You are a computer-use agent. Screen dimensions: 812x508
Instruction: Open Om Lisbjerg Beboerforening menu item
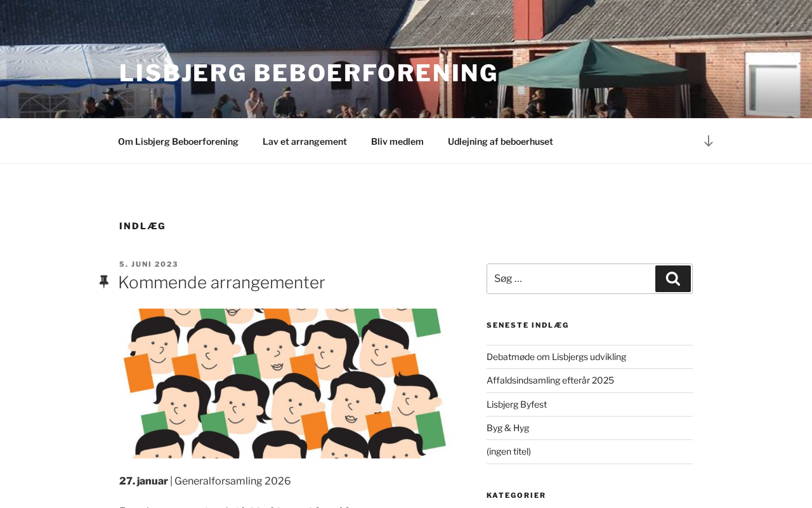[178, 142]
